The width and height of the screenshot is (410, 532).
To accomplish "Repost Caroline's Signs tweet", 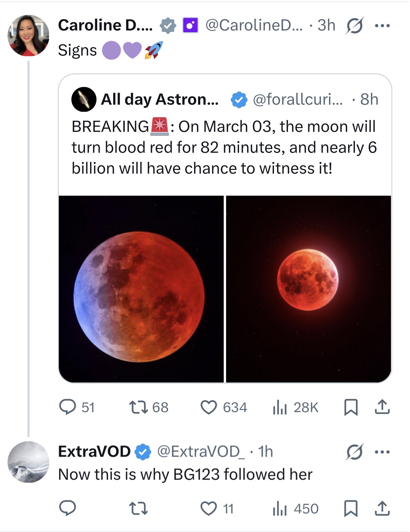I will 138,407.
